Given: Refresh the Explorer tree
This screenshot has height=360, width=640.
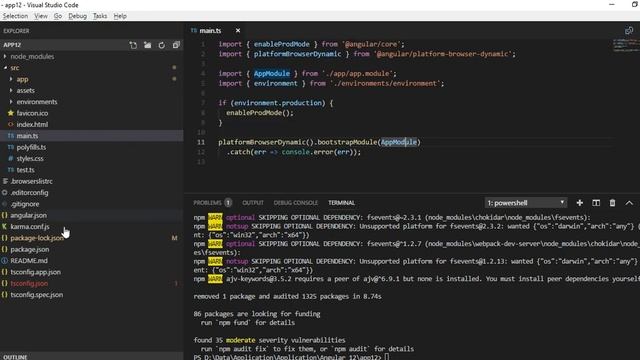Looking at the screenshot, I should tap(162, 45).
